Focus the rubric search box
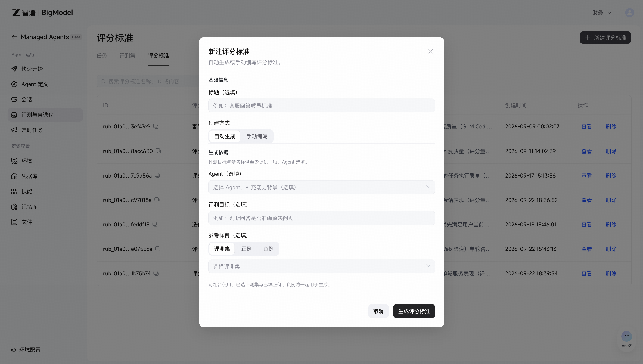Screen dimensions: 643x364 (x=148, y=81)
